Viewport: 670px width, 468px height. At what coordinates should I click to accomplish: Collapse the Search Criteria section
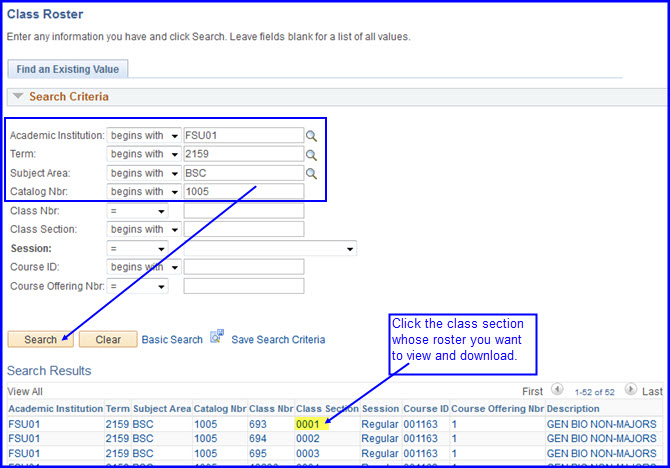coord(18,96)
